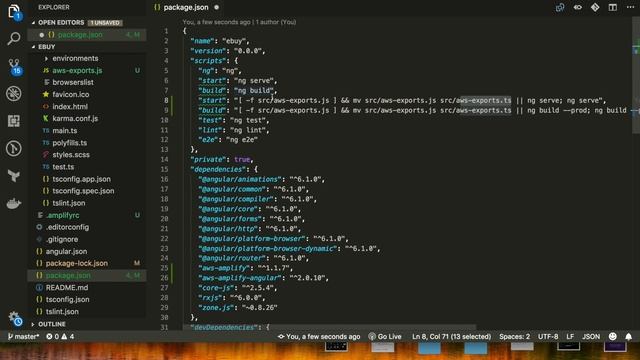Click the "scripts" key on line 4
Image resolution: width=640 pixels, height=360 pixels.
[208, 61]
